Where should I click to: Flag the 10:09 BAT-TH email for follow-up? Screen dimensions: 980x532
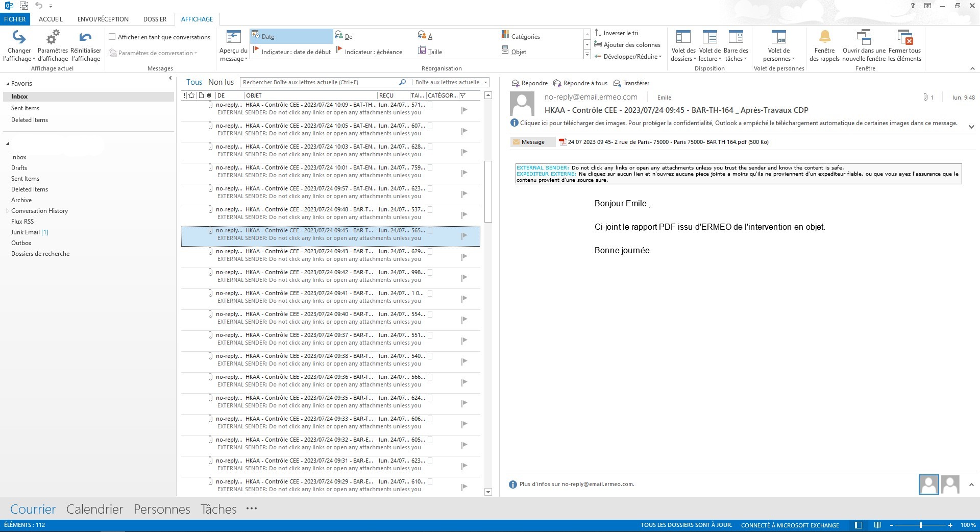464,110
